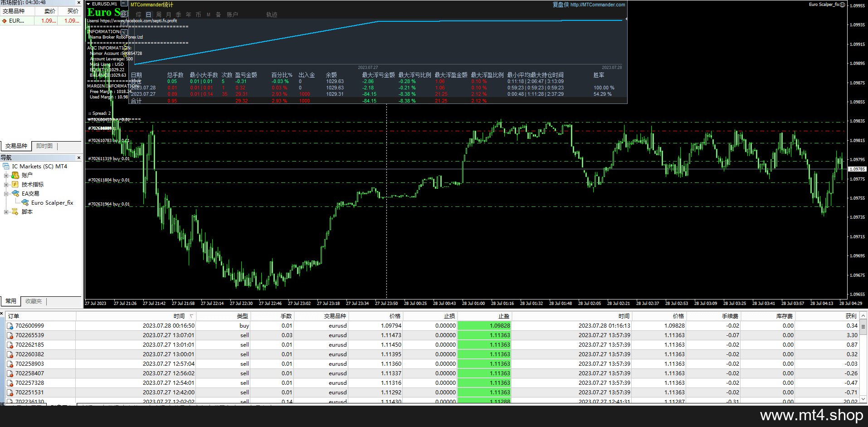Collapse the EA交易 tree node
Viewport: 868px width, 427px height.
(6, 194)
